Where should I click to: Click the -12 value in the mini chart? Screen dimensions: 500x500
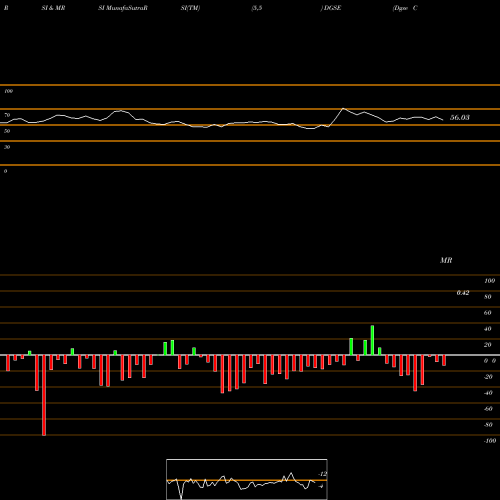[x=323, y=474]
